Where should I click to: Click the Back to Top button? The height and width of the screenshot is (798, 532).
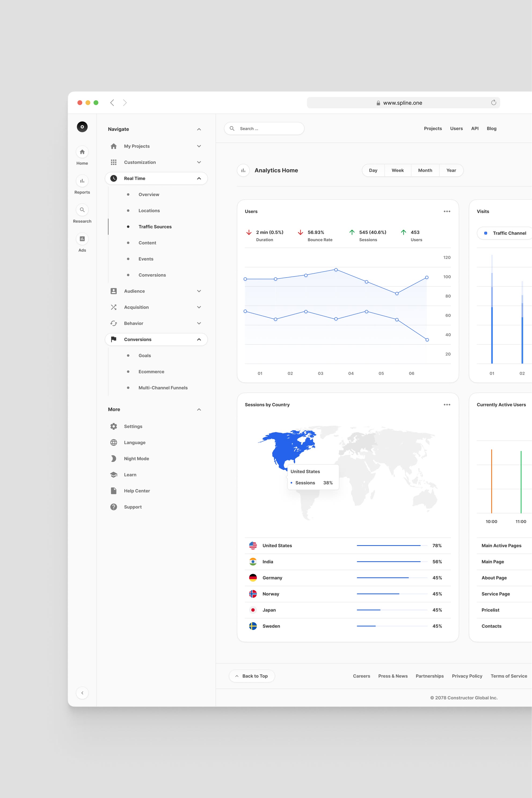252,676
